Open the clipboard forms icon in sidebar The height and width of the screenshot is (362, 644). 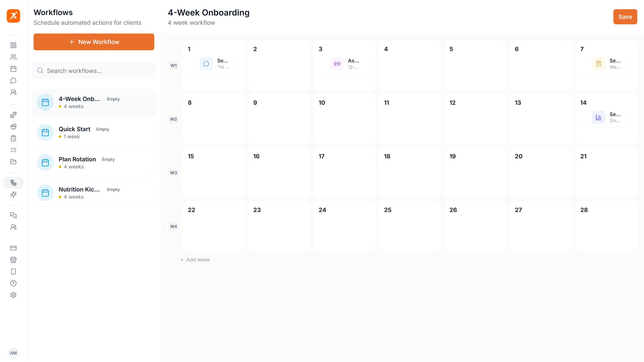click(x=13, y=138)
